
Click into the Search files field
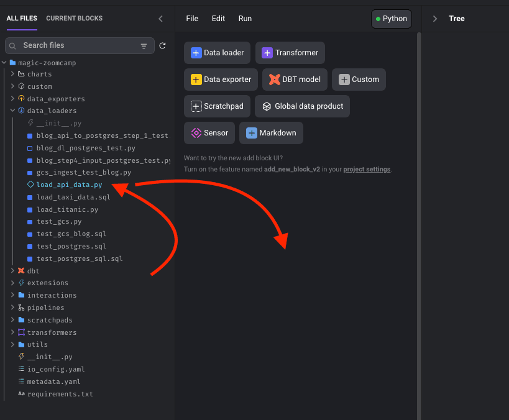tap(80, 45)
